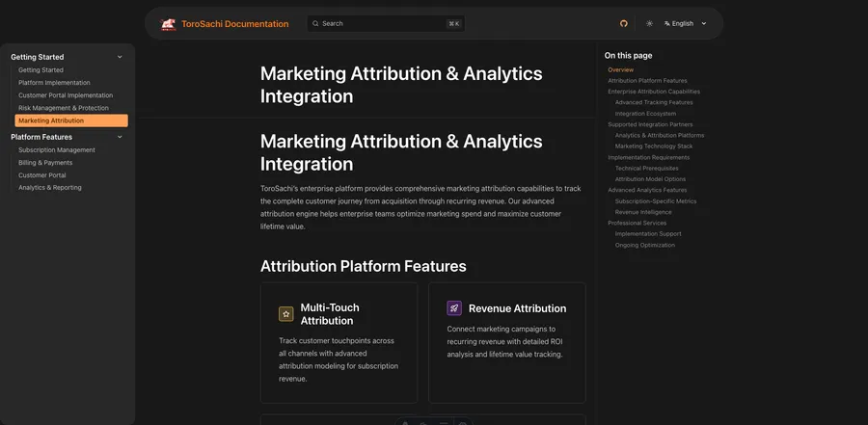Open the English language dropdown
Screen dimensions: 868x425
tap(686, 24)
